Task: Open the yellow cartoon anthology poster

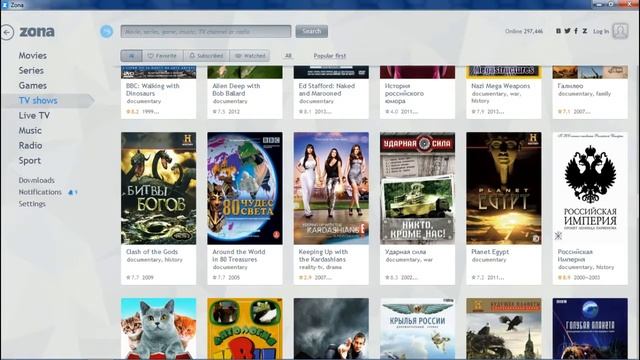Action: click(x=245, y=329)
